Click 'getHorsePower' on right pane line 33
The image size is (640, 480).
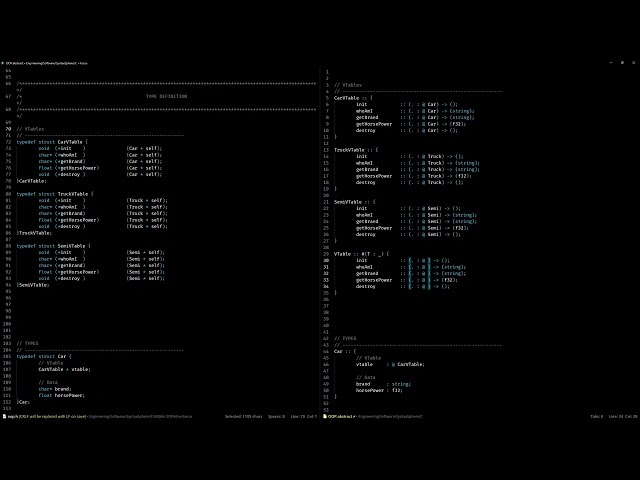point(374,280)
